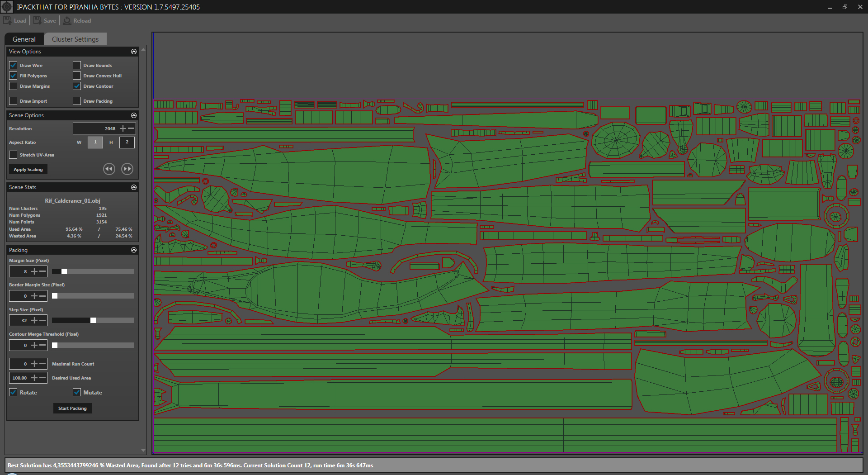Screen dimensions: 868x475
Task: Collapse the Packing panel
Action: point(134,249)
